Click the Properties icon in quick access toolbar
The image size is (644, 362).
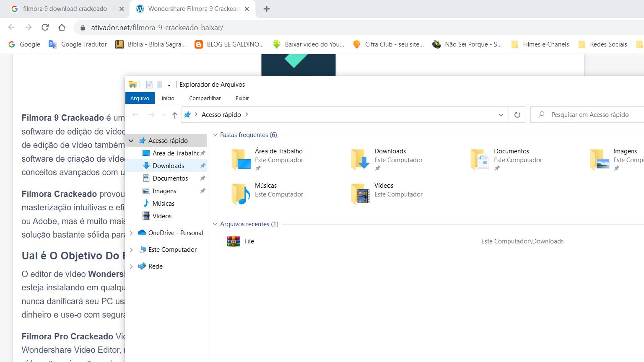[x=149, y=85]
